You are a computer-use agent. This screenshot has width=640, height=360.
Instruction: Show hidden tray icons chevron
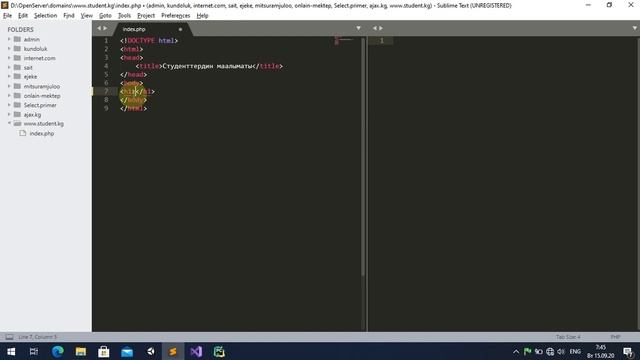click(x=516, y=351)
